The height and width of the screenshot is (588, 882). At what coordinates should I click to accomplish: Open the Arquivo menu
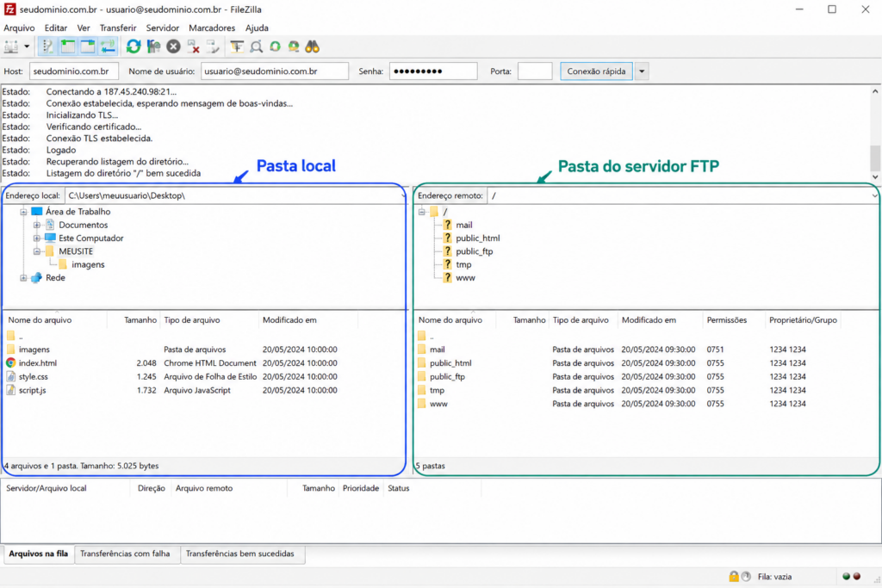[19, 28]
